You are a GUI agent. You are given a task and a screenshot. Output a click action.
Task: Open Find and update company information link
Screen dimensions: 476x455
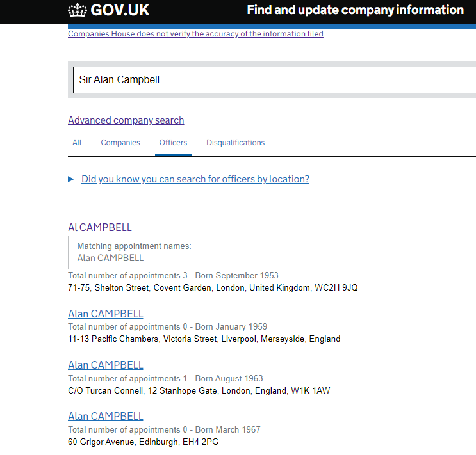point(355,10)
